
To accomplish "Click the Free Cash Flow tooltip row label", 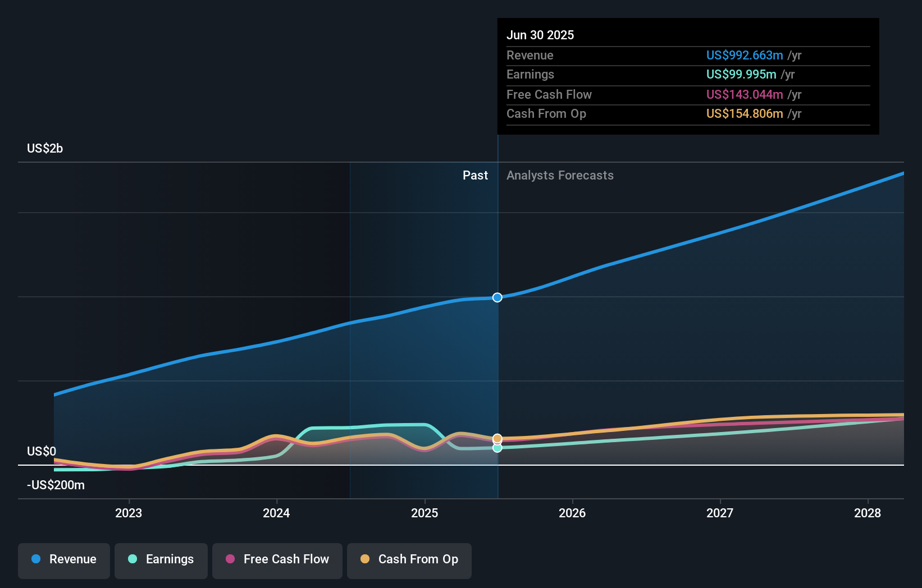I will (549, 94).
